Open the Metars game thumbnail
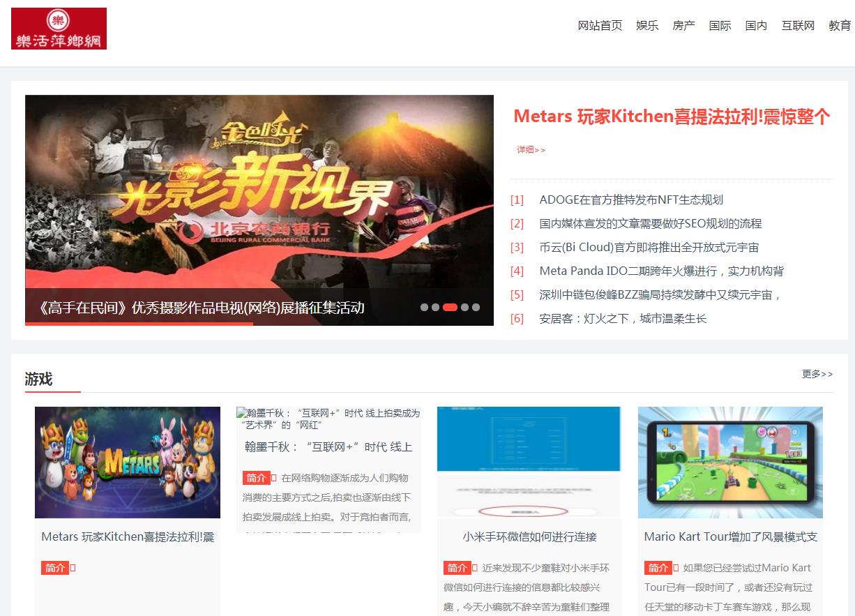This screenshot has height=616, width=855. (128, 463)
